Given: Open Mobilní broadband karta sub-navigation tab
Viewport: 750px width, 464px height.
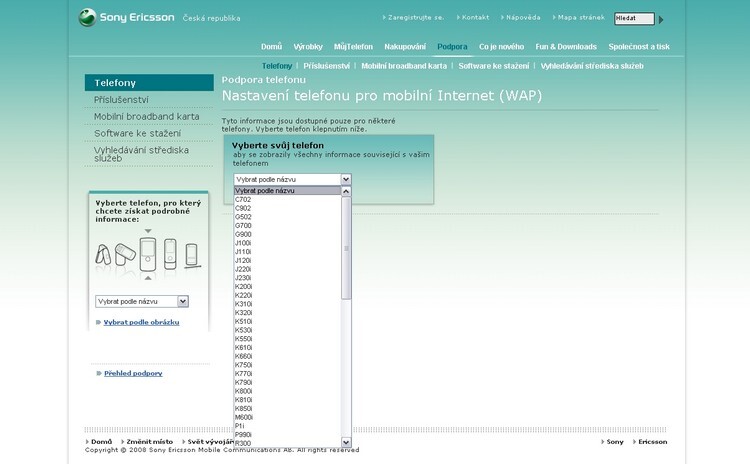Looking at the screenshot, I should click(x=404, y=66).
